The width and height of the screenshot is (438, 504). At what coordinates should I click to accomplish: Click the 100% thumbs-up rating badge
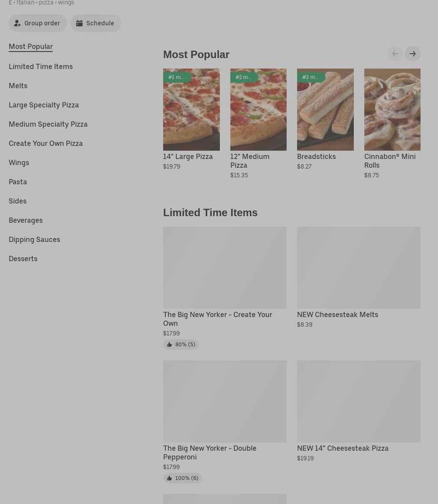182,478
